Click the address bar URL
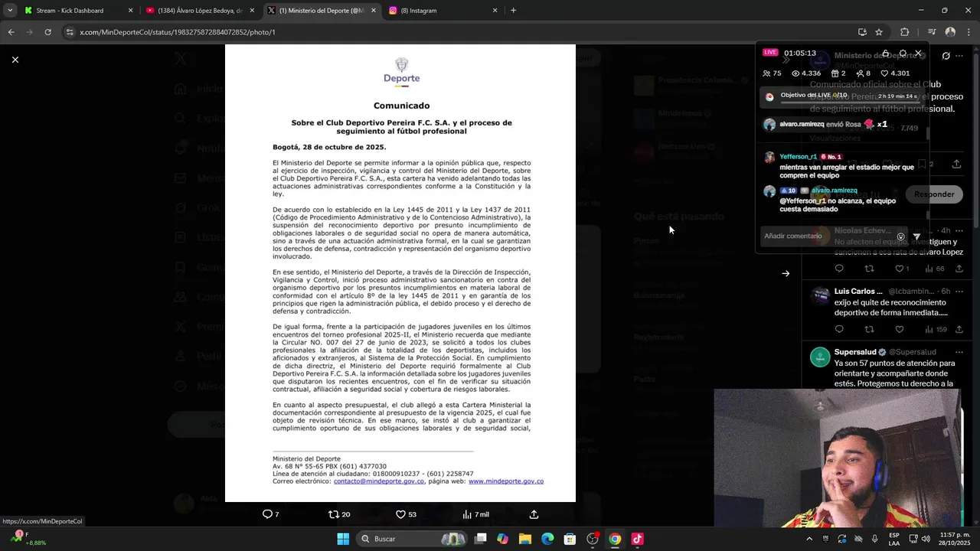The width and height of the screenshot is (980, 551). point(178,32)
